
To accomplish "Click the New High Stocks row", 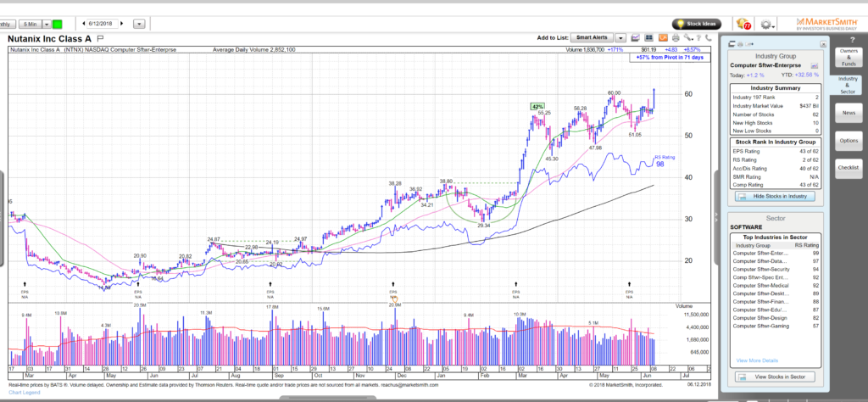I will coord(776,123).
